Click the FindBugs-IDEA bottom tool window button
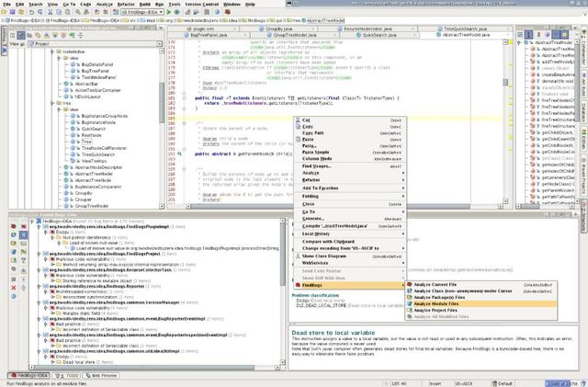Viewport: 588px width, 387px height. pos(29,375)
